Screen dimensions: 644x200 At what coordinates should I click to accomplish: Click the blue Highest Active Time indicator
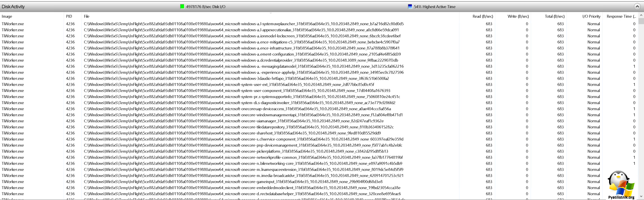tap(410, 7)
